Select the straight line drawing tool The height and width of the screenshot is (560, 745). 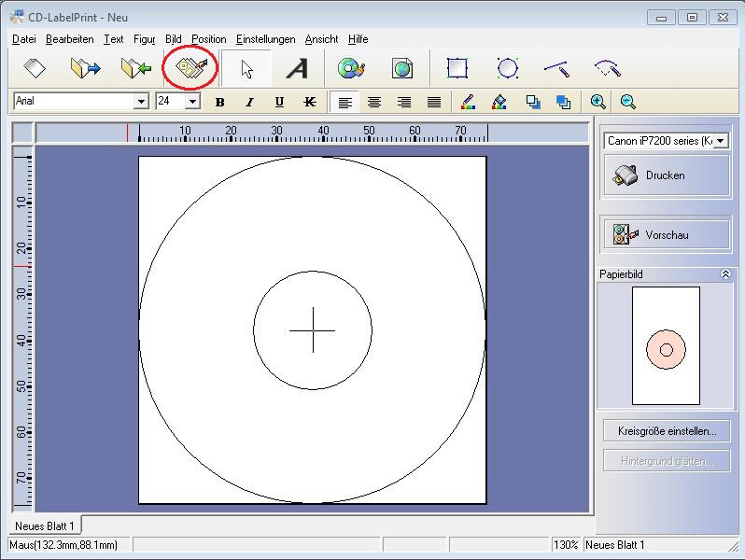[556, 69]
